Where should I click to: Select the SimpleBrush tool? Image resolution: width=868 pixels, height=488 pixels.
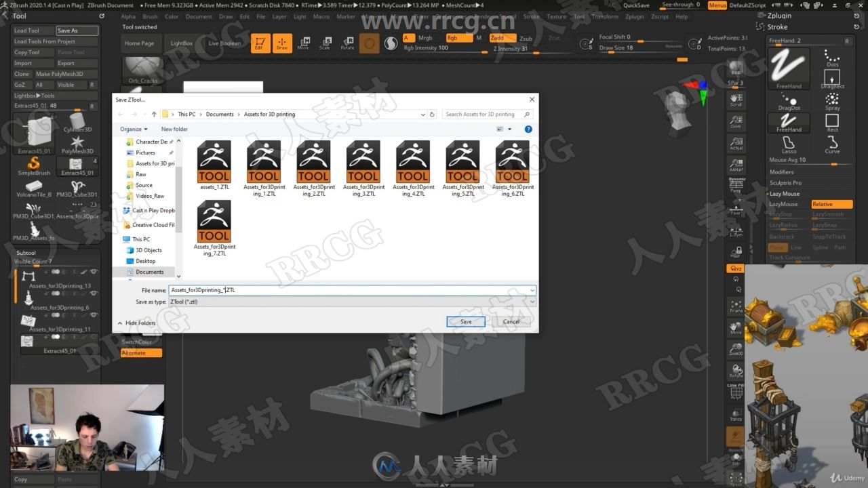[x=34, y=166]
